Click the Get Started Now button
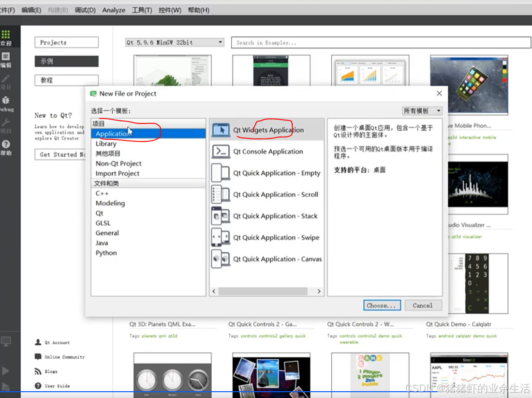 pyautogui.click(x=60, y=154)
